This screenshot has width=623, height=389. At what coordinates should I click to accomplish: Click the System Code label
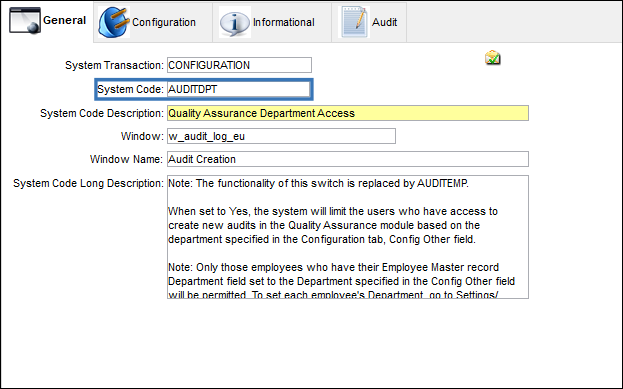[x=130, y=89]
